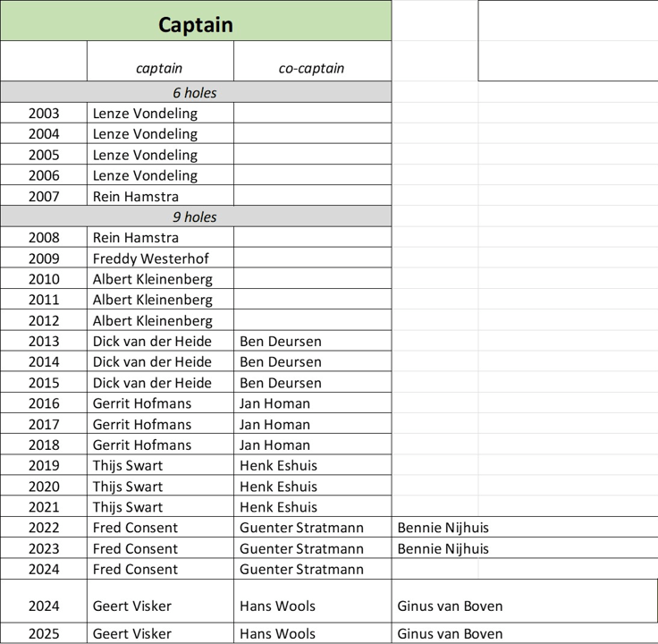658x644 pixels.
Task: Select Ben Deursen in the 2015 row
Action: (281, 383)
